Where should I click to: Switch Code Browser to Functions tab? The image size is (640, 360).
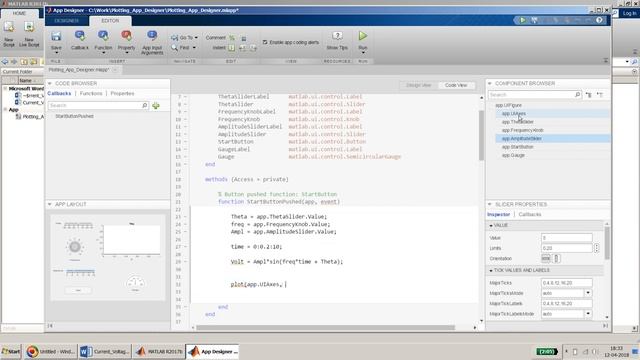tap(91, 93)
